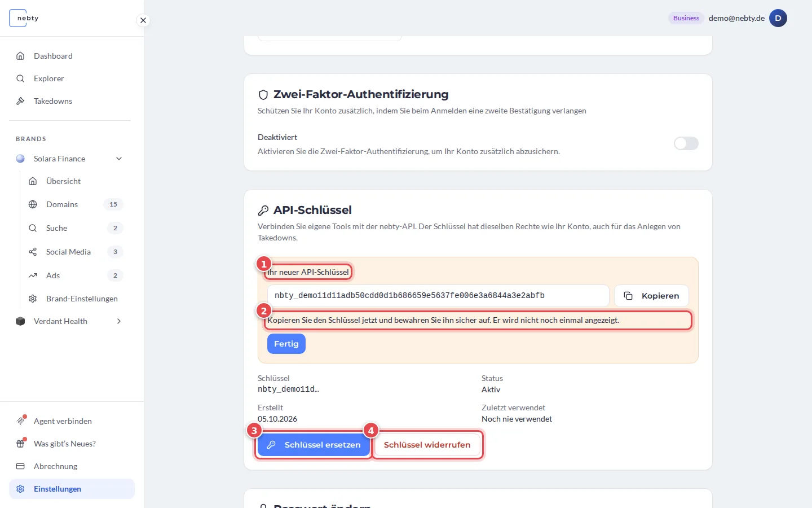Click the Takedowns gavel icon
Screen dimensions: 812x508
(20, 101)
